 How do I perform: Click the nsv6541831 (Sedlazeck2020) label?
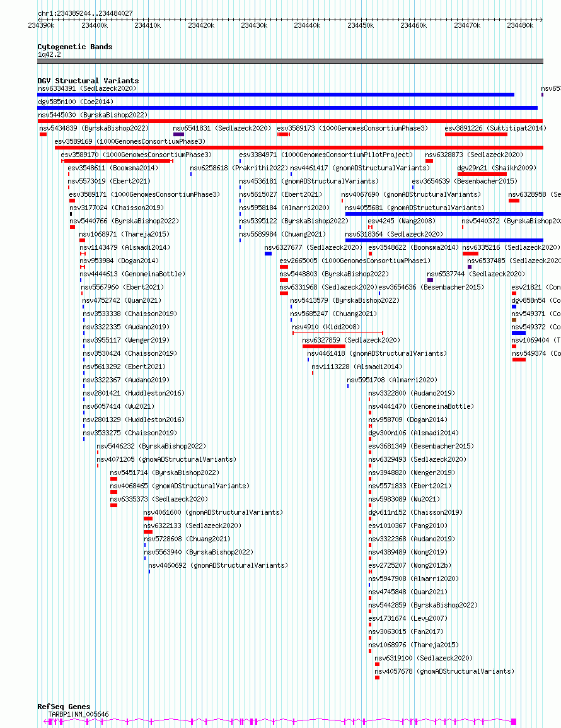pyautogui.click(x=222, y=128)
